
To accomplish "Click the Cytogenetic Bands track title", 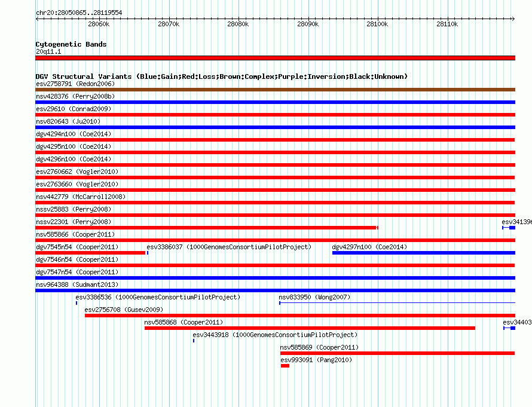I will (x=71, y=44).
